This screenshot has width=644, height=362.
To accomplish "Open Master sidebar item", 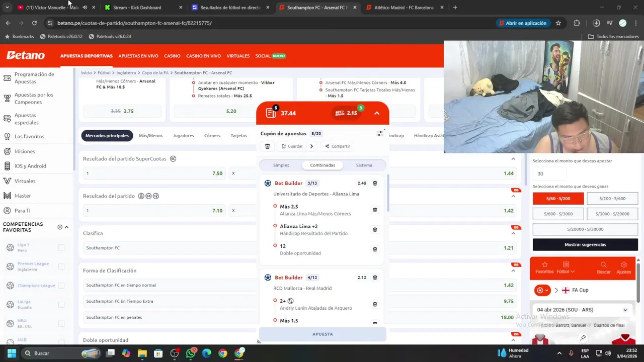I will [x=23, y=196].
